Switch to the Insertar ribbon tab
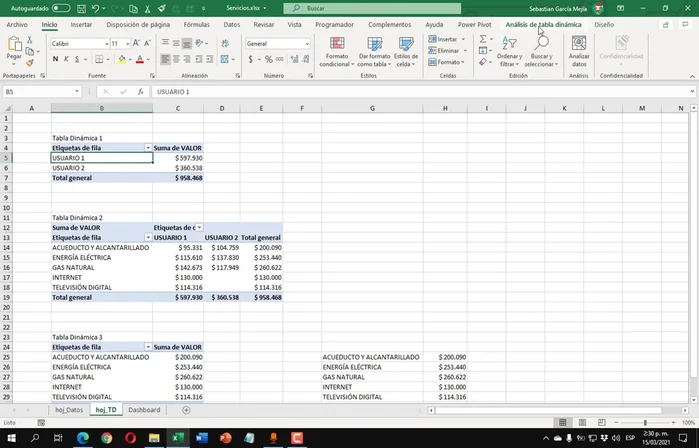The image size is (699, 448). point(81,25)
